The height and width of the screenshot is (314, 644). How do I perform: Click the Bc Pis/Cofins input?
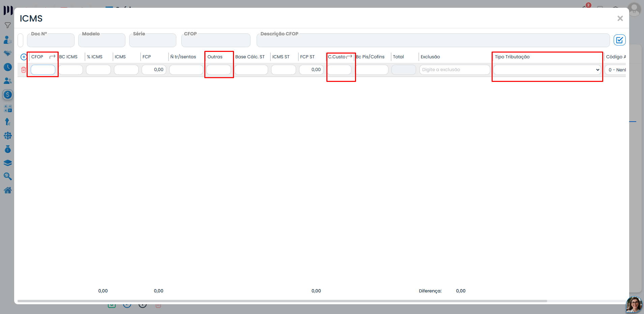[x=372, y=70]
